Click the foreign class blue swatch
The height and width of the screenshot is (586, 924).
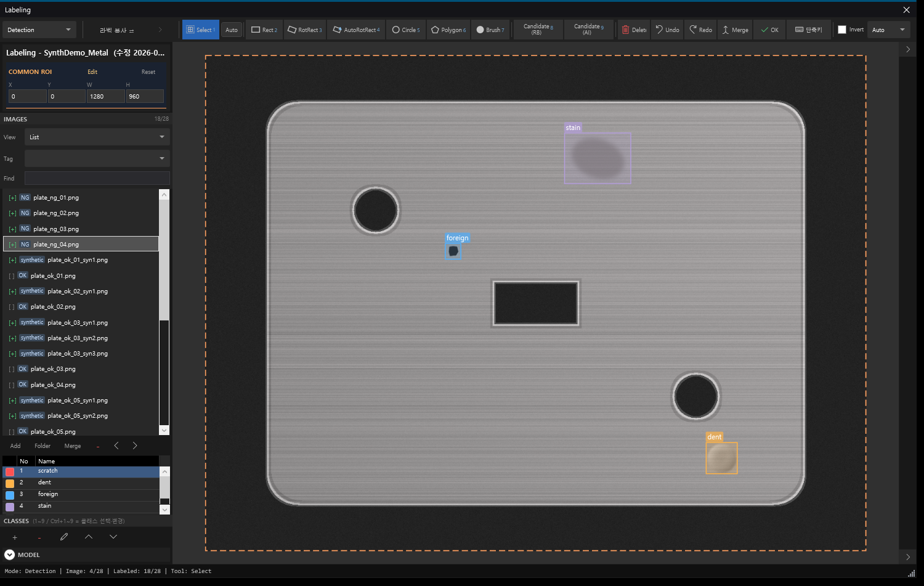click(x=10, y=495)
